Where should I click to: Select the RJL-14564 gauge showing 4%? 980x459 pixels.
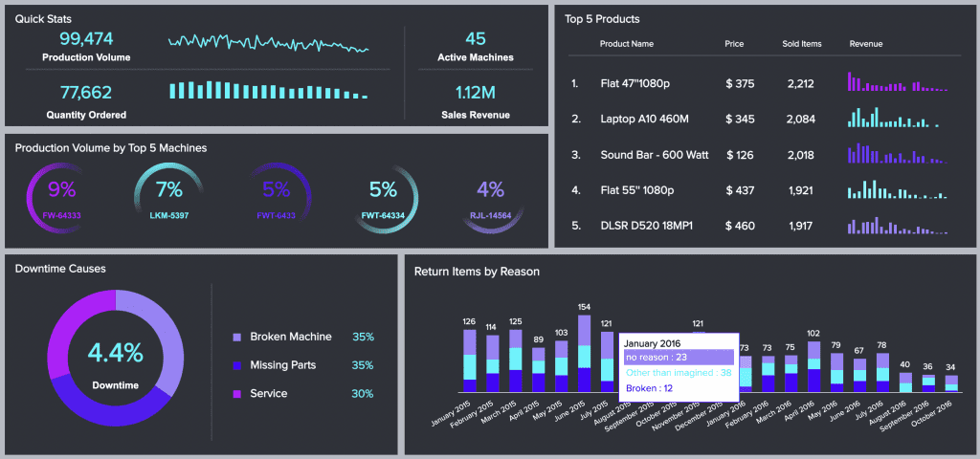pyautogui.click(x=491, y=199)
